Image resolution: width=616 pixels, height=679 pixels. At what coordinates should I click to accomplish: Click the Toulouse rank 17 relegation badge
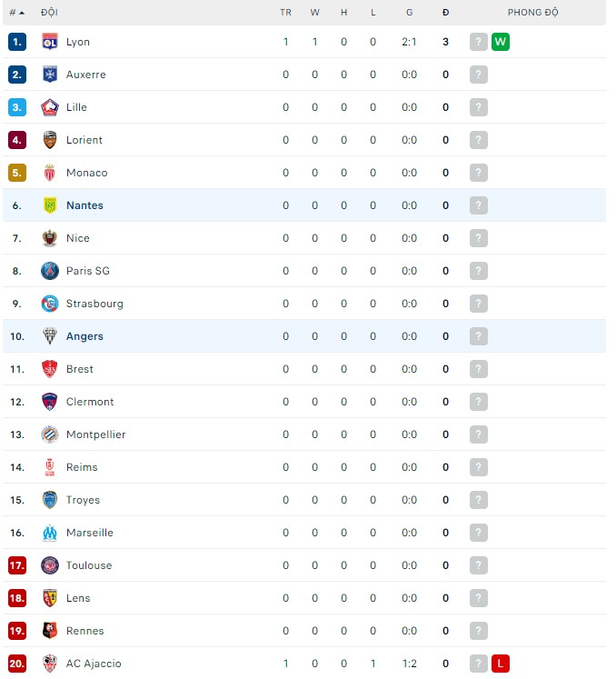click(17, 565)
